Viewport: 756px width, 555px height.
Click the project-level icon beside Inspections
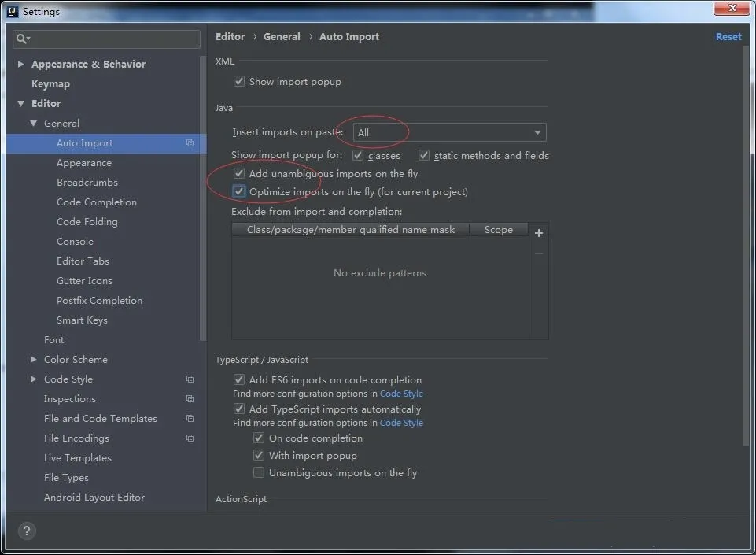[x=190, y=399]
